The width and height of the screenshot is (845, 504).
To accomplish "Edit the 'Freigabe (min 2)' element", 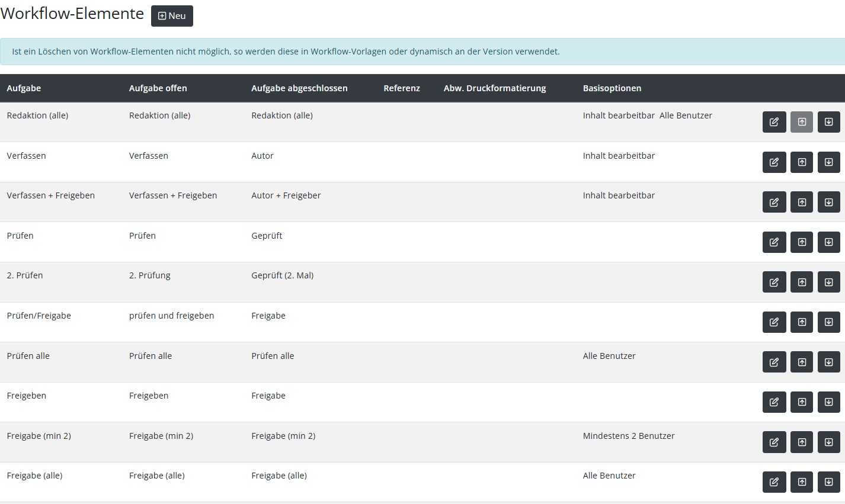I will tap(774, 442).
